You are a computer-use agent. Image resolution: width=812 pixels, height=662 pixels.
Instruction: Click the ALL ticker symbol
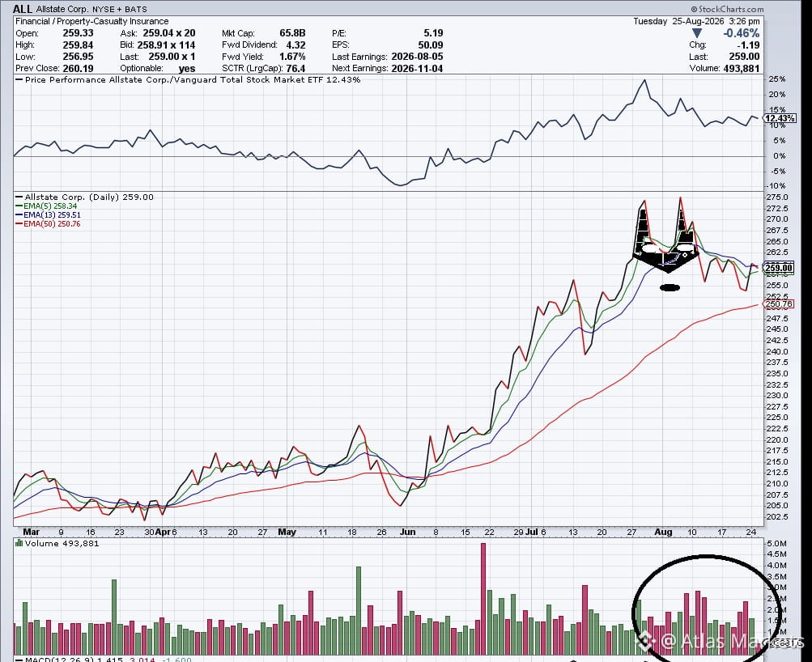tap(23, 9)
